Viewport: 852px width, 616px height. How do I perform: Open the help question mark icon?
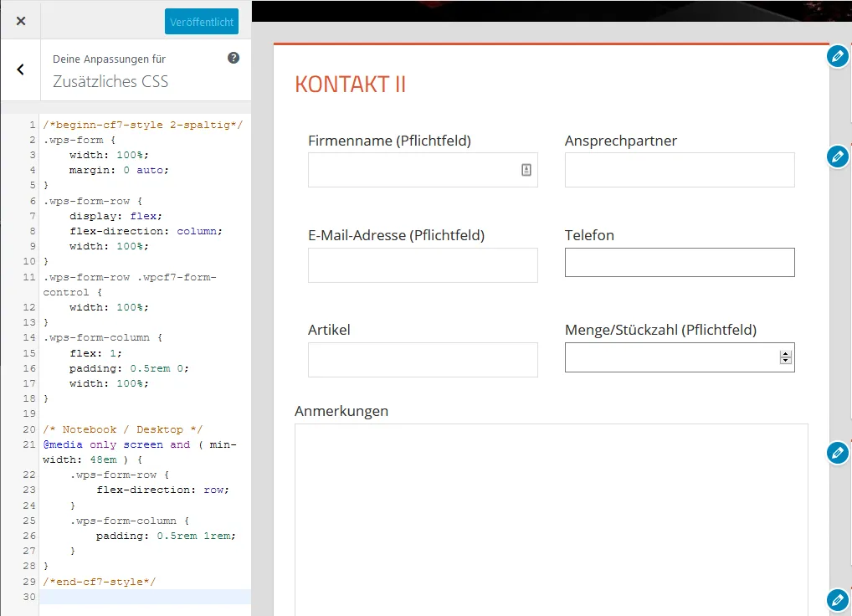pyautogui.click(x=234, y=58)
